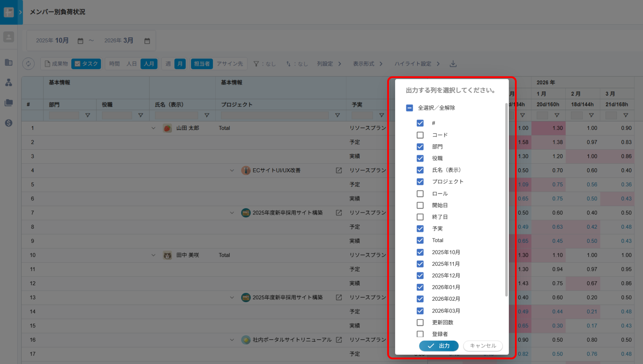Viewport: 643px width, 364px height.
Task: Open external link for 社内ポータルサイトリニューアル
Action: (339, 340)
